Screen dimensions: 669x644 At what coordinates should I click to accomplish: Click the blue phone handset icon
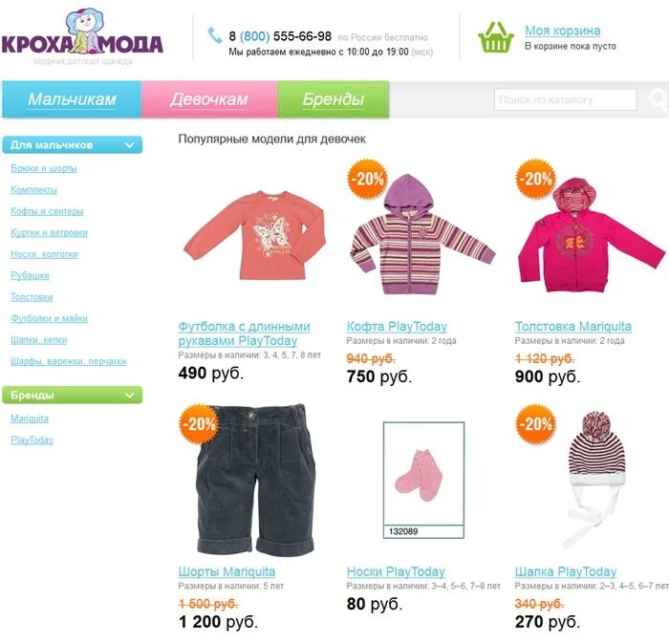[215, 35]
